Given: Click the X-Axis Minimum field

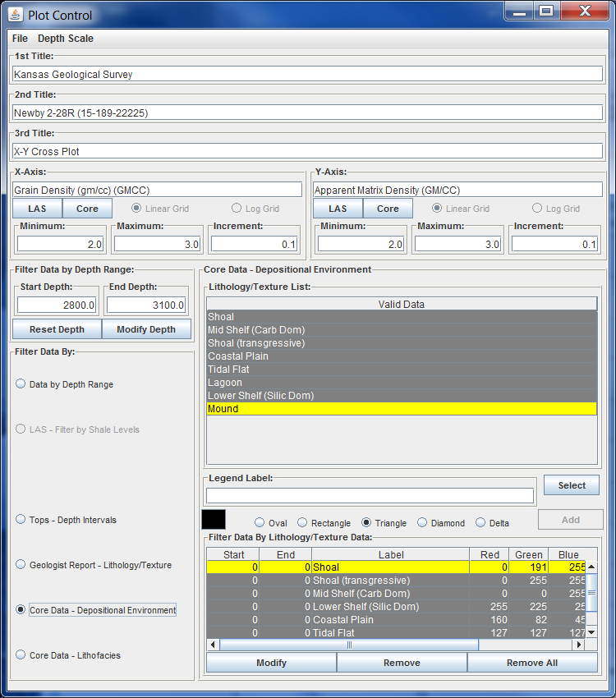Looking at the screenshot, I should [61, 244].
